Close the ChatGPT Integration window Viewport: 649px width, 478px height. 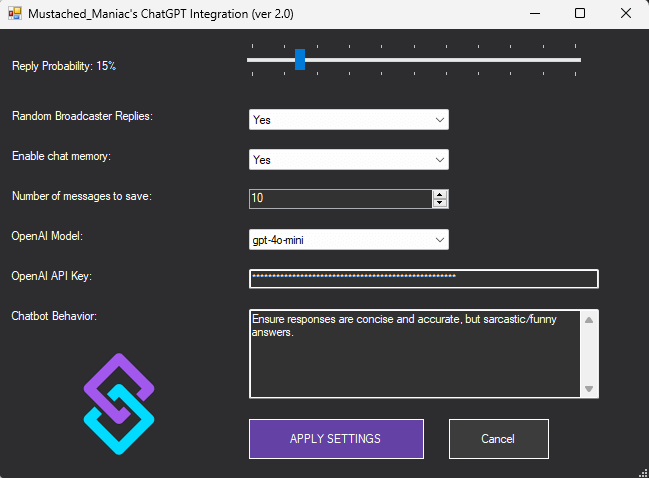pyautogui.click(x=625, y=15)
